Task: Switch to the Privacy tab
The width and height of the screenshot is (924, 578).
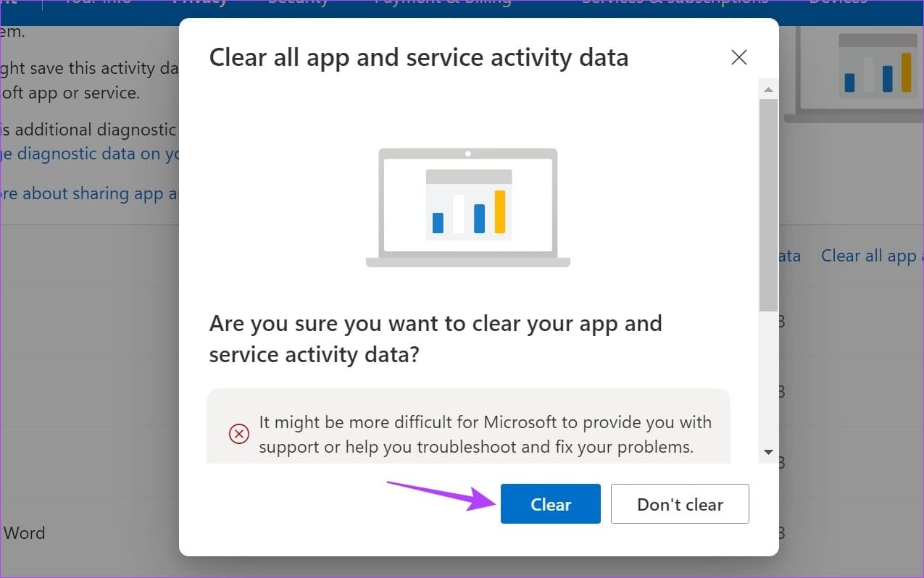Action: pos(200,2)
